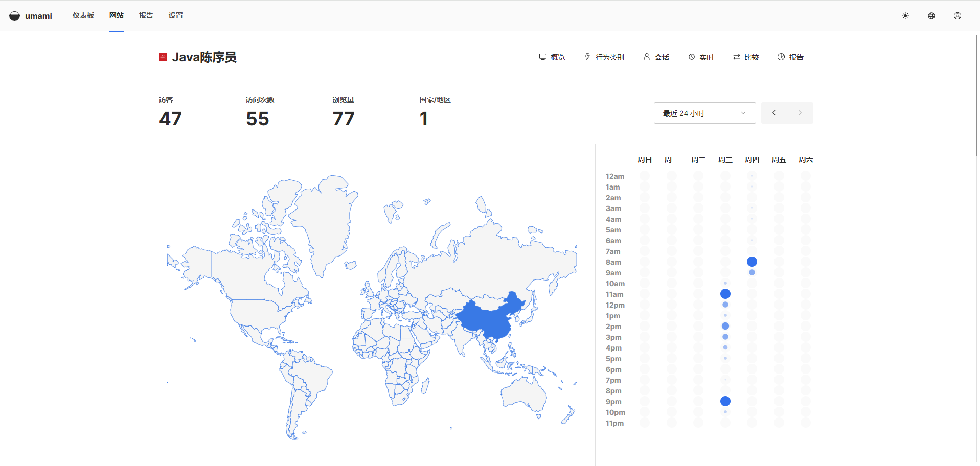
Task: Click the umami logo icon
Action: coord(15,16)
